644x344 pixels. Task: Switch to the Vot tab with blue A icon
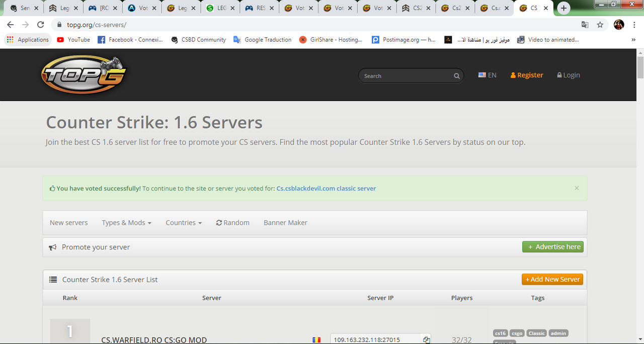click(x=143, y=8)
